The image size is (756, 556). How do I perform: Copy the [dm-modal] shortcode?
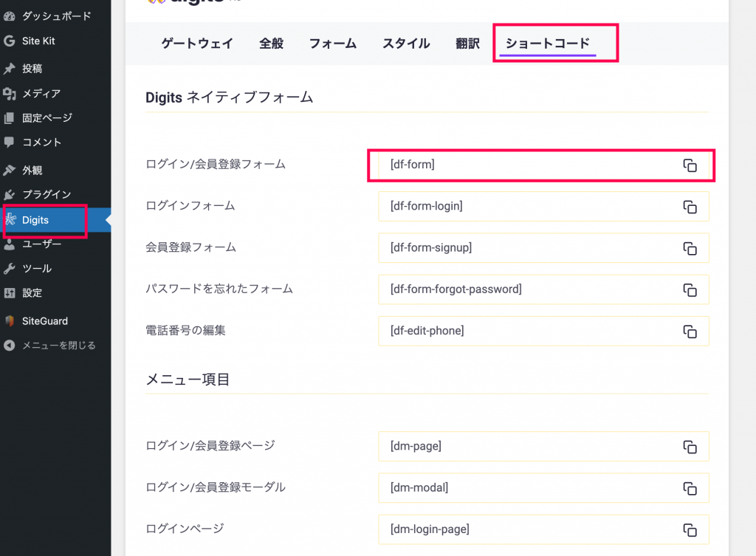[x=690, y=489]
